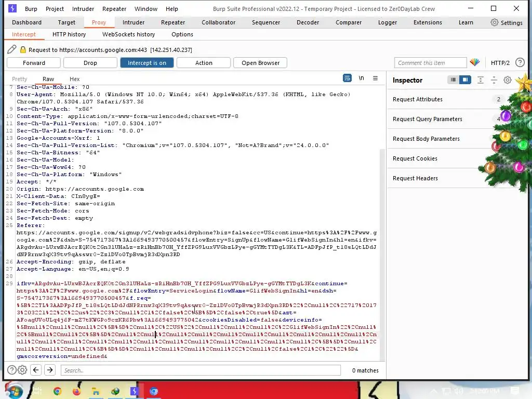Screen dimensions: 532x399
Task: Open the proxy Options sub-tab
Action: click(182, 34)
